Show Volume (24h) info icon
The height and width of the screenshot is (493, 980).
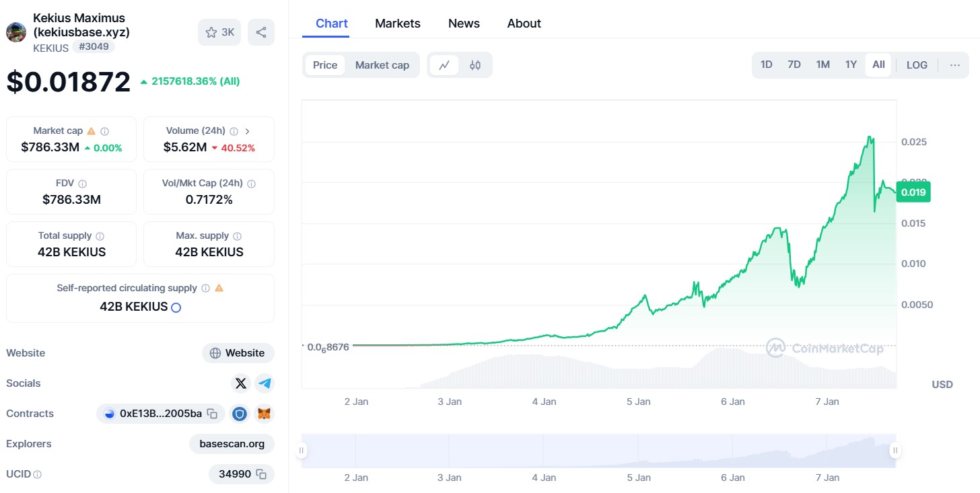[x=234, y=131]
